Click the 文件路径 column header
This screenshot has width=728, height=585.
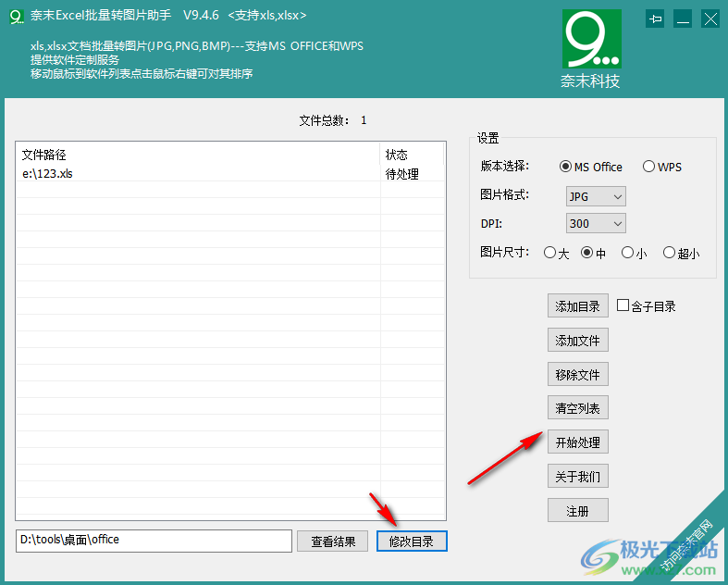click(199, 155)
